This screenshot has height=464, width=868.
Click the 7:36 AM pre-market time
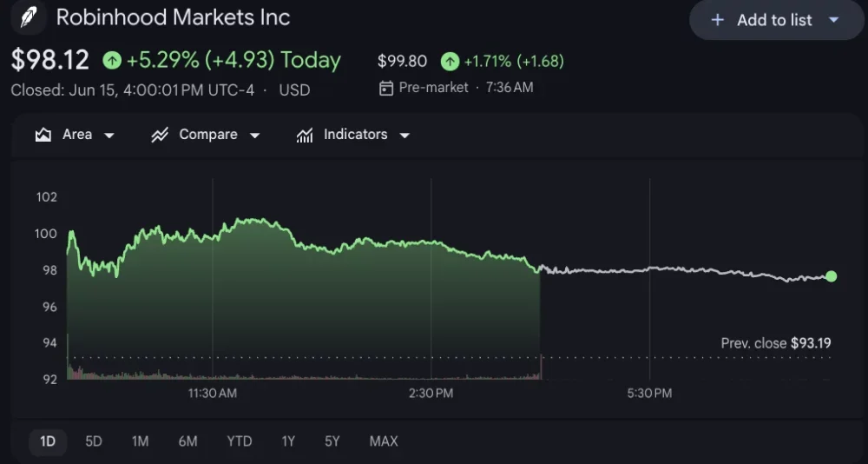pos(510,88)
